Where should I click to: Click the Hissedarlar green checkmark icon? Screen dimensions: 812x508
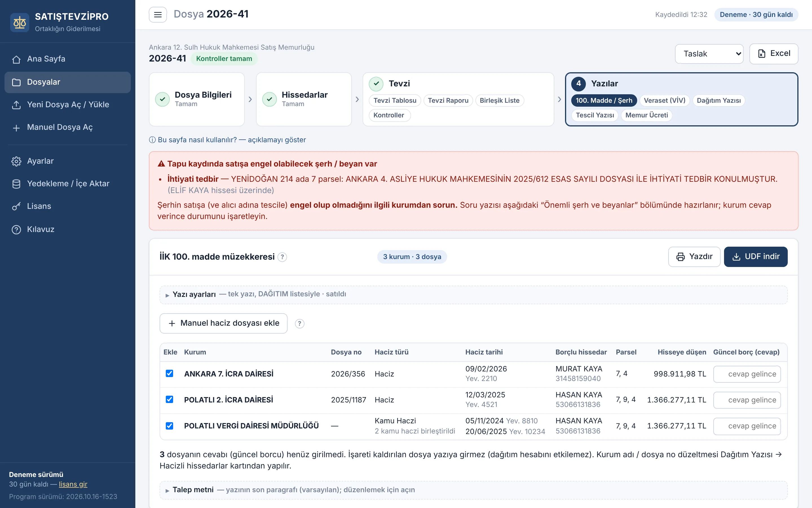point(270,99)
